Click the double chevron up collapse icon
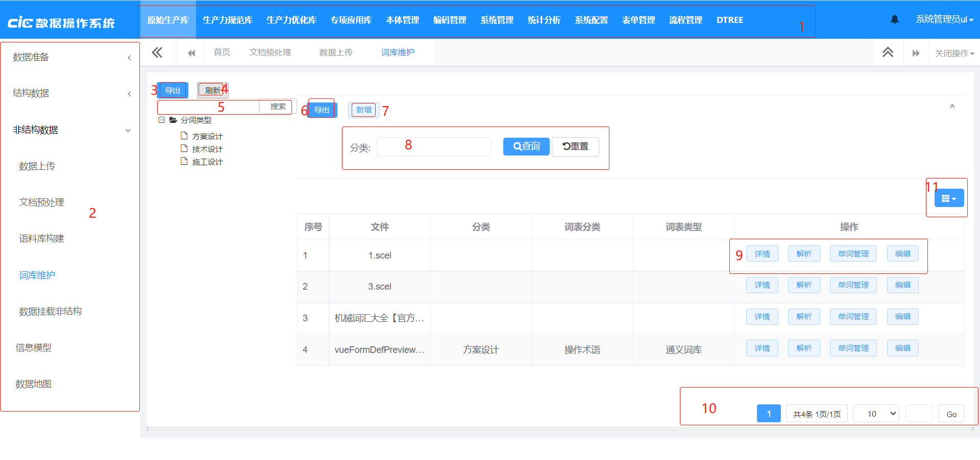 coord(888,52)
